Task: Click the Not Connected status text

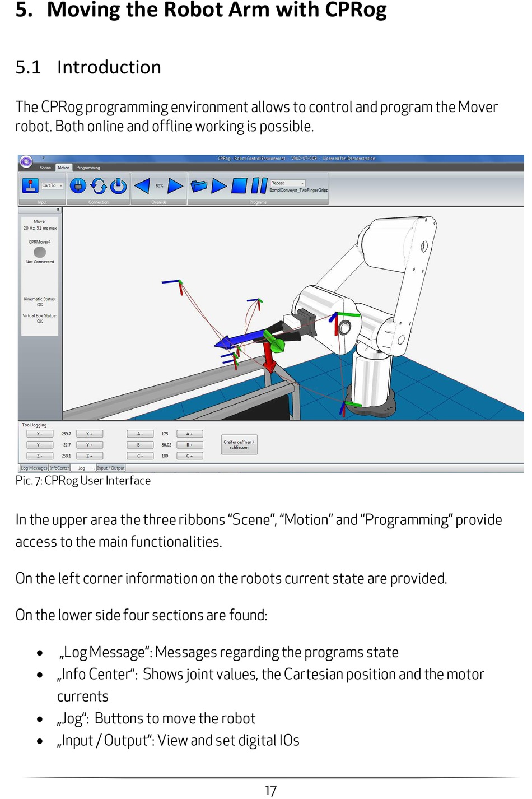Action: tap(40, 262)
